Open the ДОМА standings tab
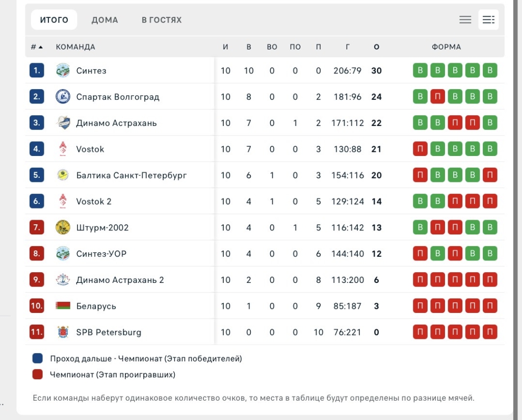This screenshot has height=420, width=522. pos(105,20)
